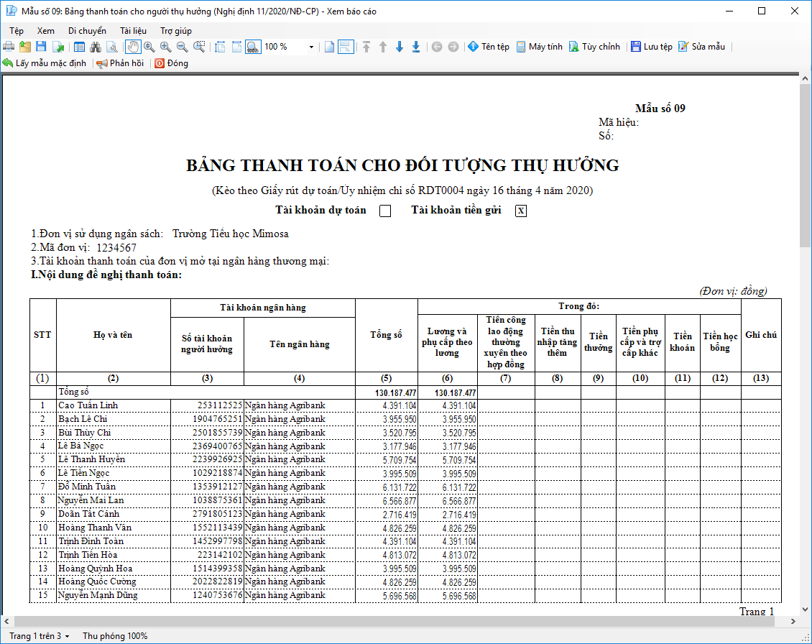Viewport: 812px width, 644px height.
Task: Click the Tùy chỉnh button
Action: pos(594,47)
